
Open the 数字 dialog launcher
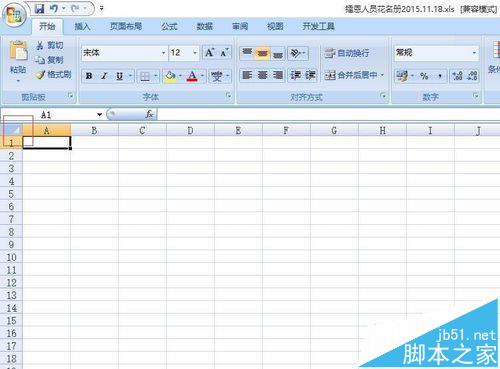[476, 96]
